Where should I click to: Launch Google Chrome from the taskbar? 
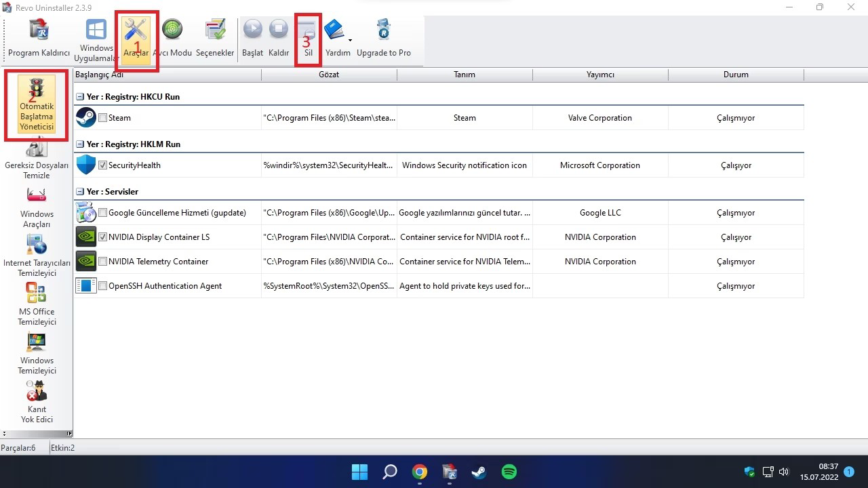(x=420, y=472)
